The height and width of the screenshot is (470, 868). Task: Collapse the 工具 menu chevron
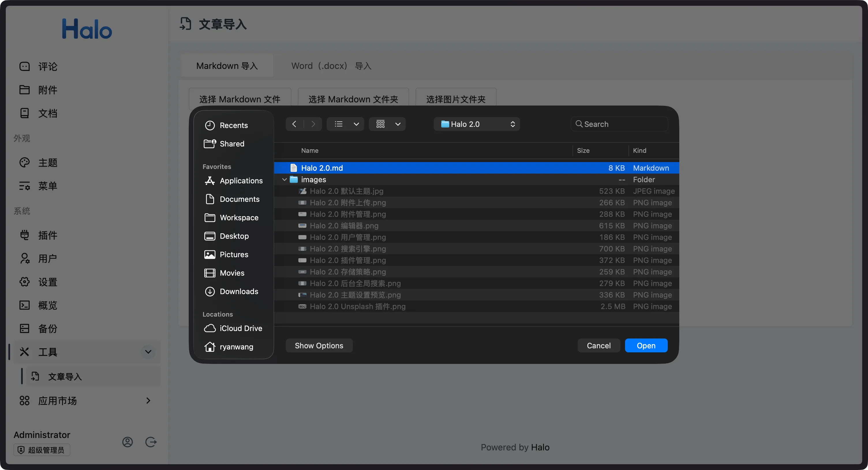tap(148, 352)
